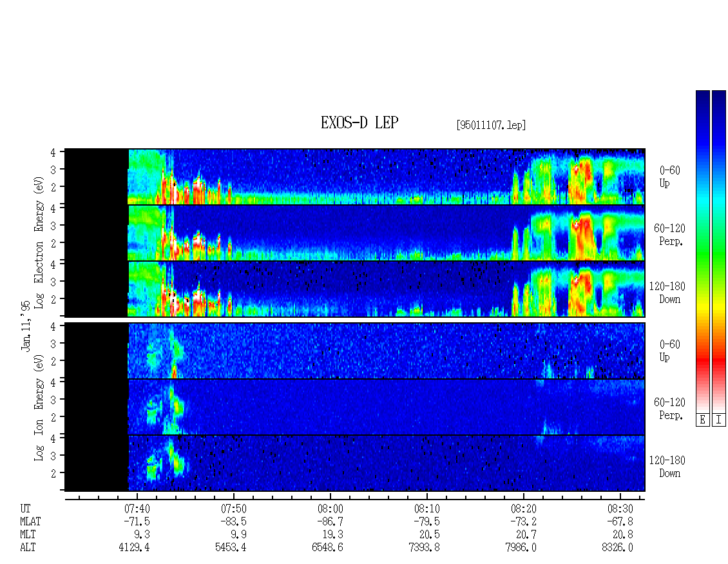
Task: Select the electron 60-120 Perp. spectrogram panel
Action: tap(355, 233)
